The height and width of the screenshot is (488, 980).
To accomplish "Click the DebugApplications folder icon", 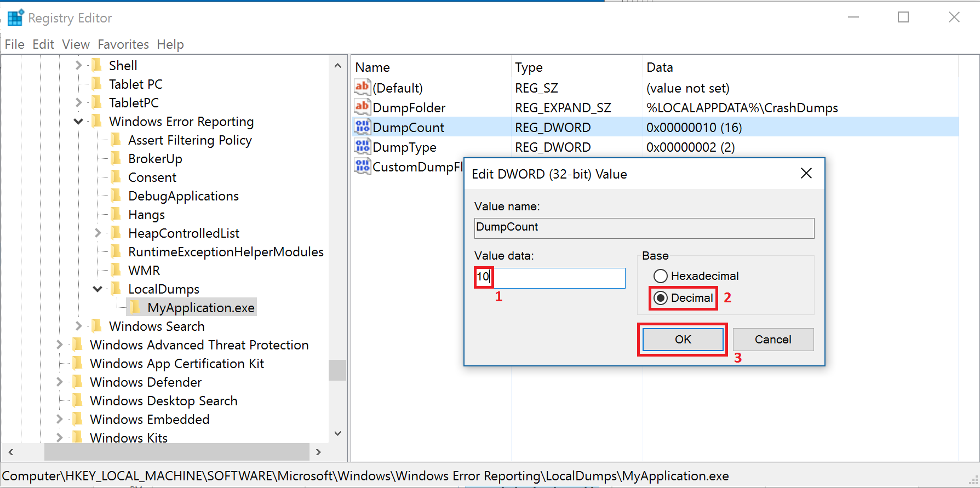I will [116, 196].
